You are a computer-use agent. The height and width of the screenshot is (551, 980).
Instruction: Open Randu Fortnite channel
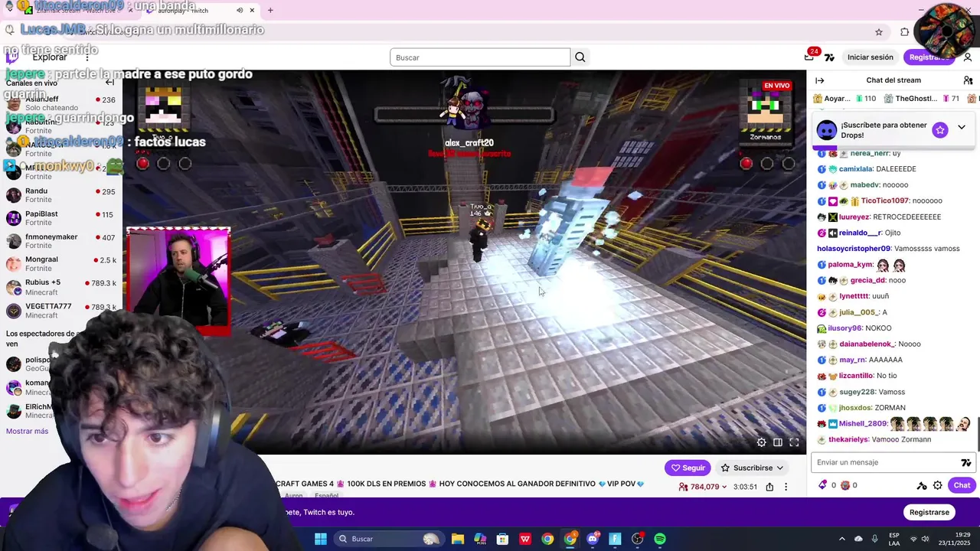60,195
